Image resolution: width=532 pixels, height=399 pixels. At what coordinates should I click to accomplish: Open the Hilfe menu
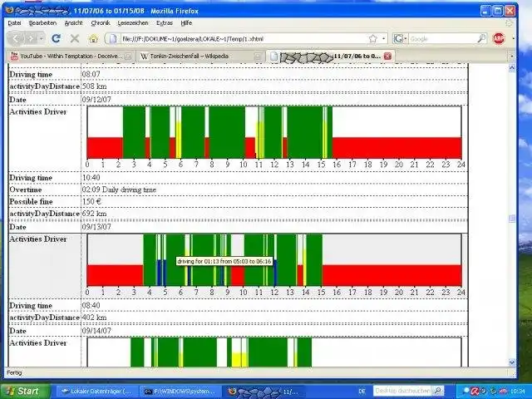tap(186, 23)
